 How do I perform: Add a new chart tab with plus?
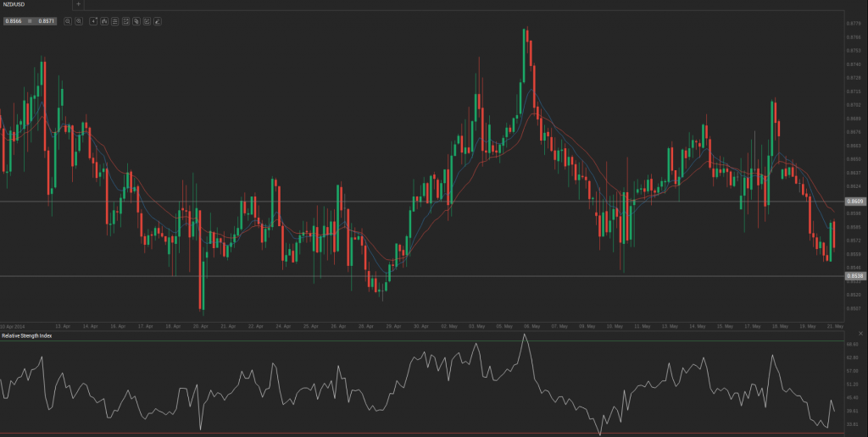pos(79,4)
